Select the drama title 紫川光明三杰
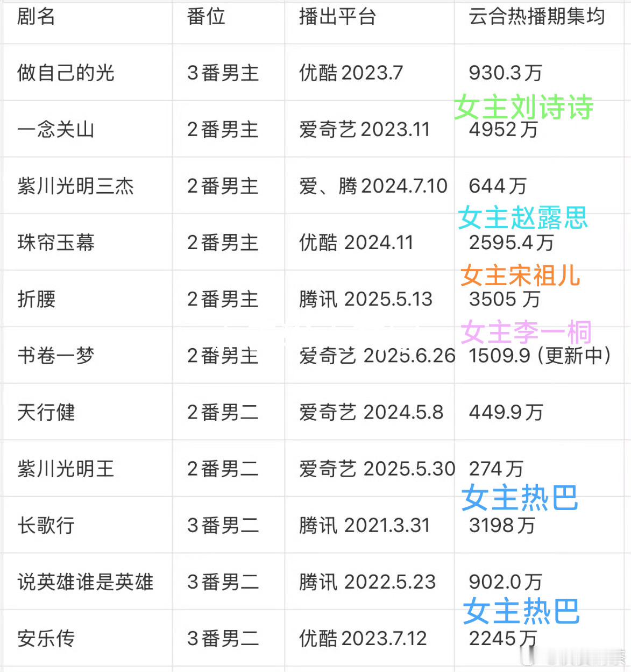The image size is (631, 672). click(x=75, y=186)
